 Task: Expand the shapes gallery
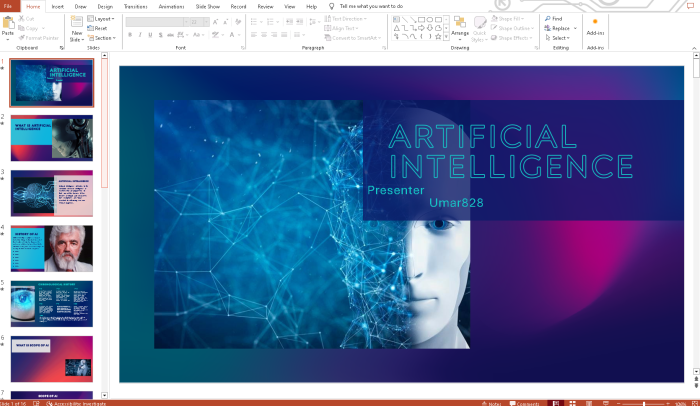pos(446,38)
